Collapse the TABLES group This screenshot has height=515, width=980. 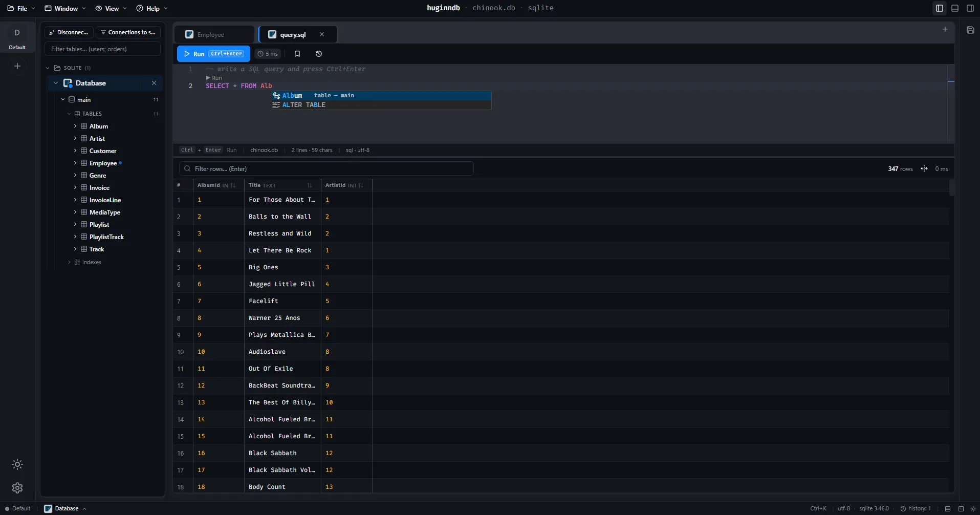pos(69,114)
